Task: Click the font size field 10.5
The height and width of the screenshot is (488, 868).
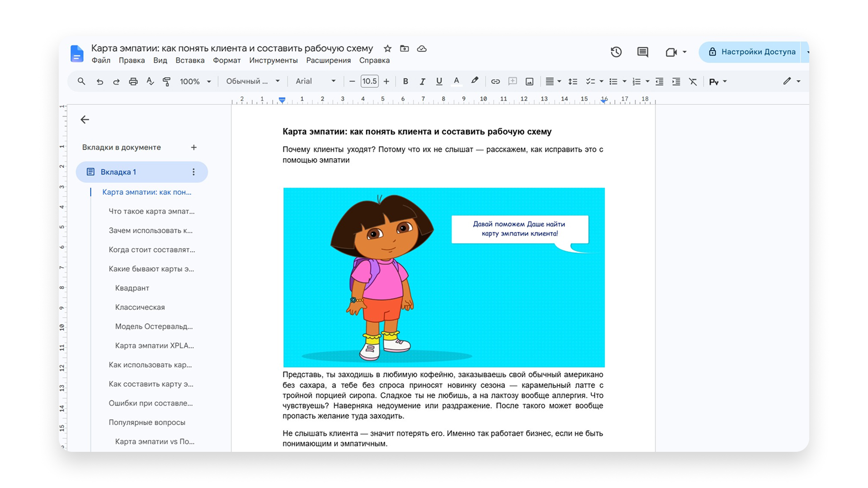Action: click(x=369, y=81)
